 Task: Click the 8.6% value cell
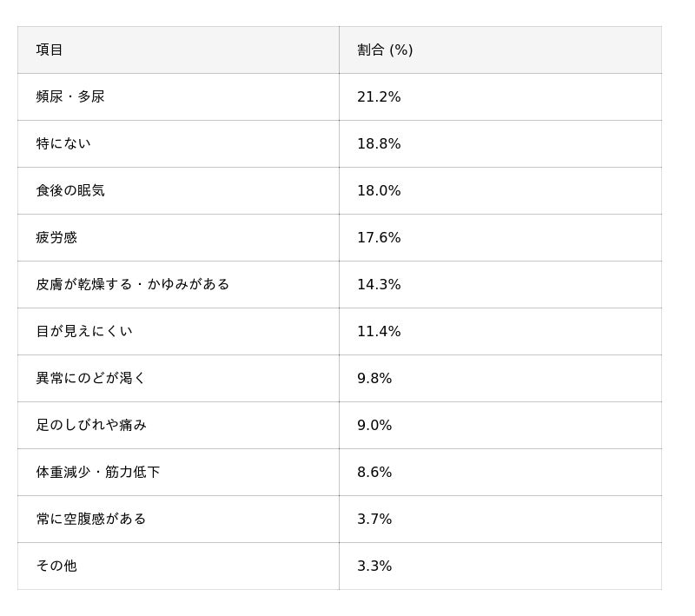point(374,473)
